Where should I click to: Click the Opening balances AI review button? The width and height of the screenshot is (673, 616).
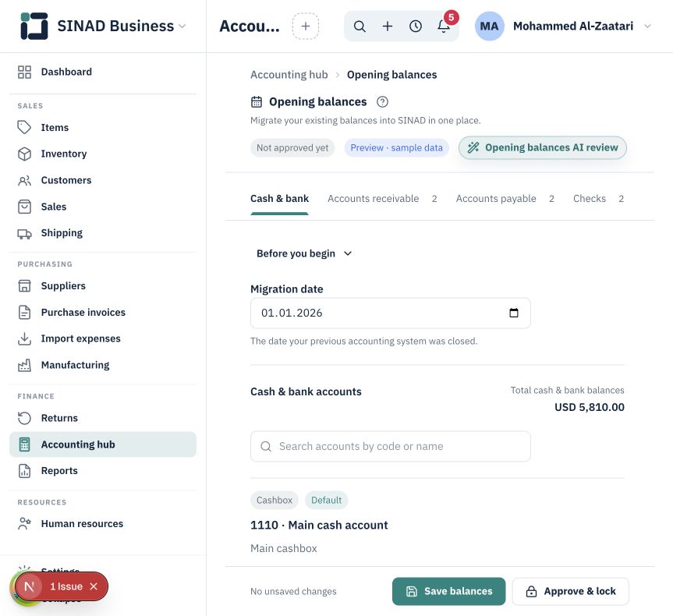[x=543, y=147]
